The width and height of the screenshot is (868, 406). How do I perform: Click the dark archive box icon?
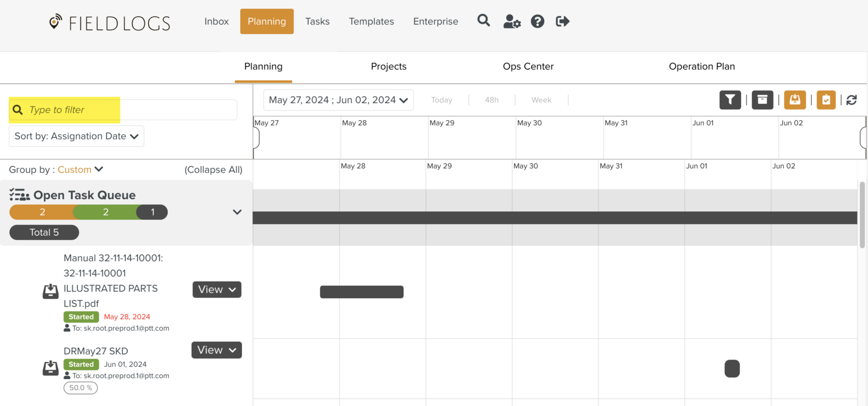coord(762,100)
